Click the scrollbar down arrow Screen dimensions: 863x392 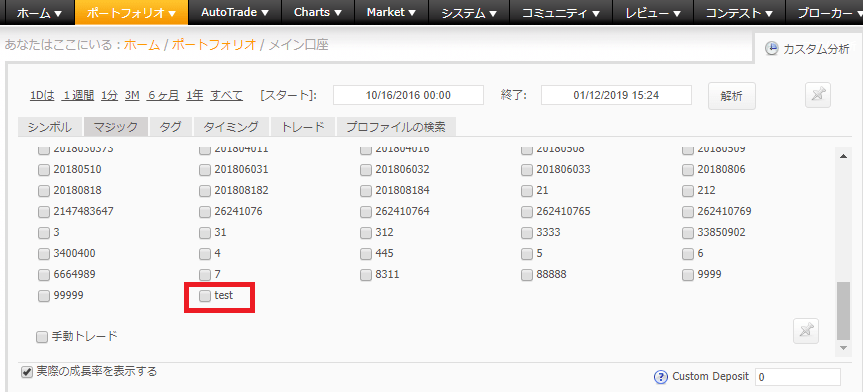[843, 348]
